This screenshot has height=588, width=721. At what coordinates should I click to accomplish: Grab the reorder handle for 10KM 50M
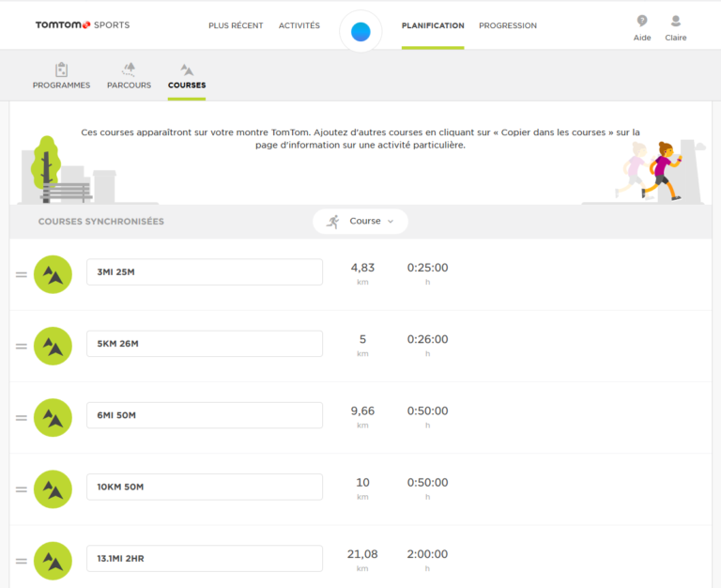tap(22, 489)
